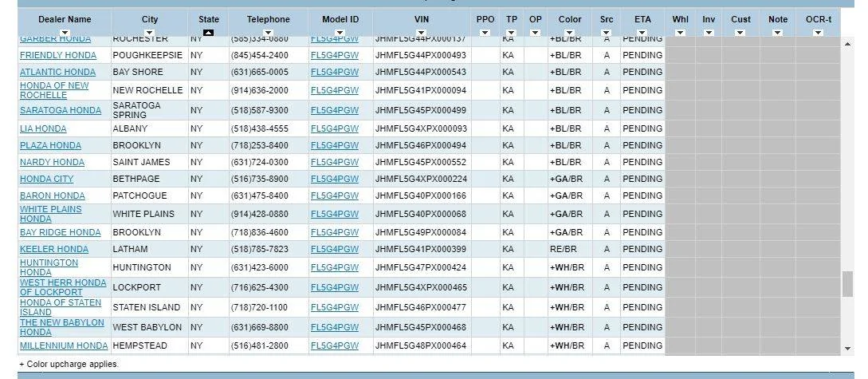The height and width of the screenshot is (379, 868).
Task: Click the scrollbar down arrow
Action: pyautogui.click(x=847, y=349)
